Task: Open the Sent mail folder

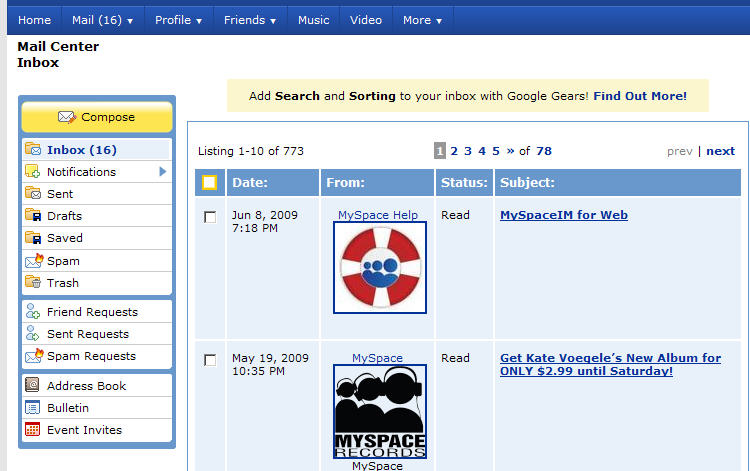Action: [96, 194]
